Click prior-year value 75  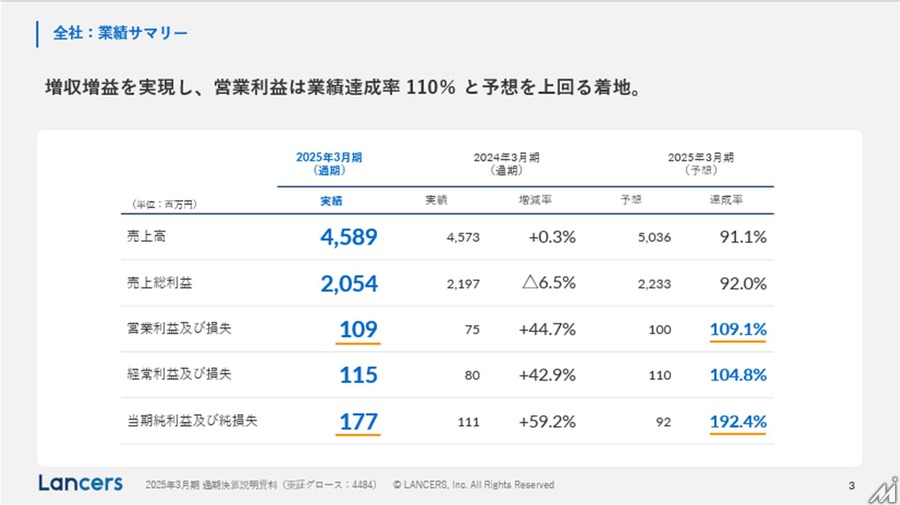click(x=472, y=329)
